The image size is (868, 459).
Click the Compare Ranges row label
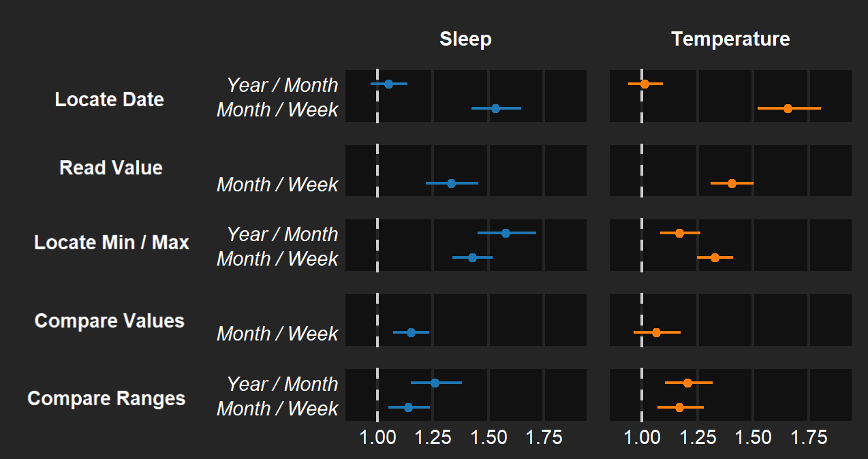click(x=106, y=398)
